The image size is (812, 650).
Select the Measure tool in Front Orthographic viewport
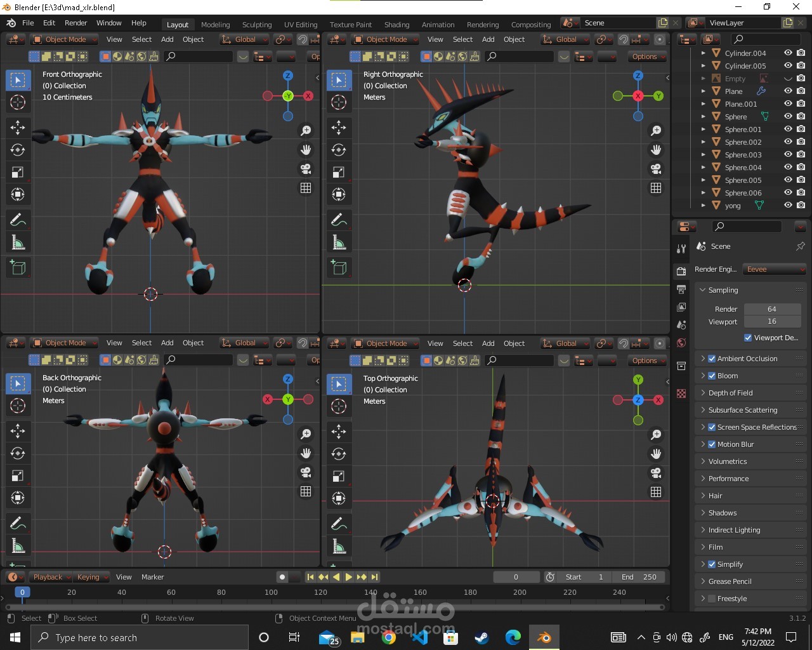pos(18,242)
